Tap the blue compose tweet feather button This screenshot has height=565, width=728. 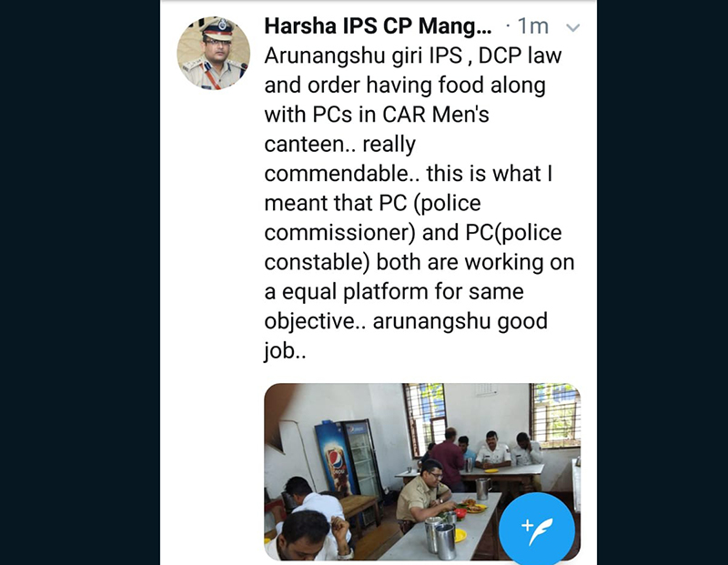(536, 529)
